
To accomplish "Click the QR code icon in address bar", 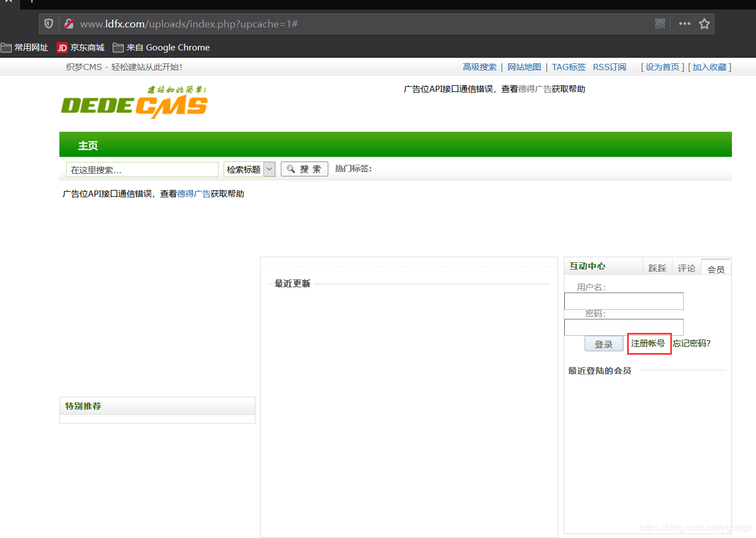I will (660, 24).
